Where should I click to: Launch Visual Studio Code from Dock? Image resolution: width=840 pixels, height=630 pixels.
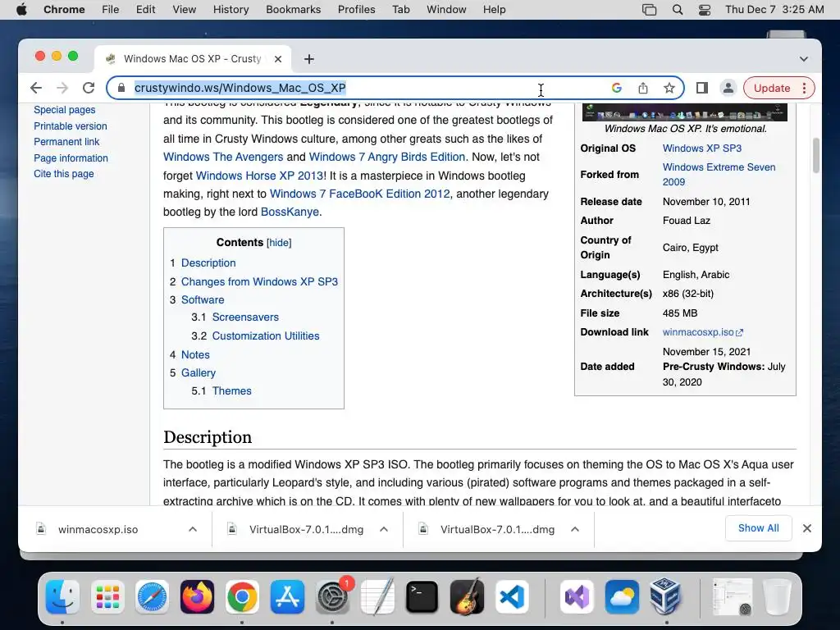point(512,597)
